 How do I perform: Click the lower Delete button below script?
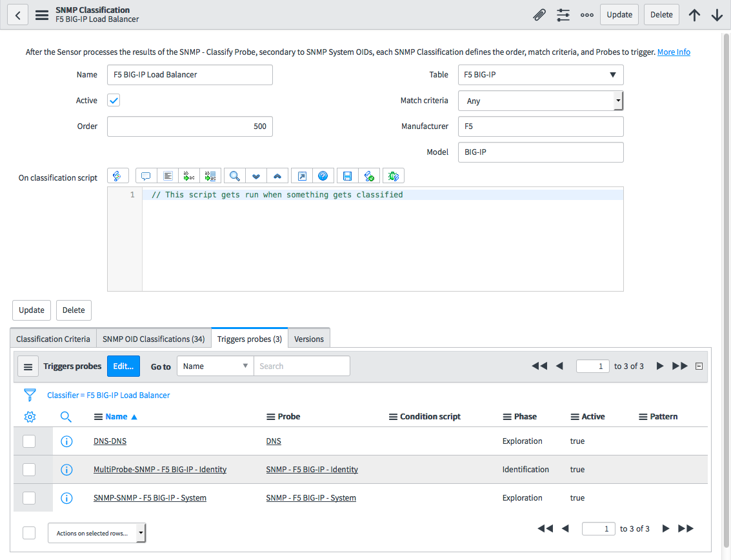74,310
